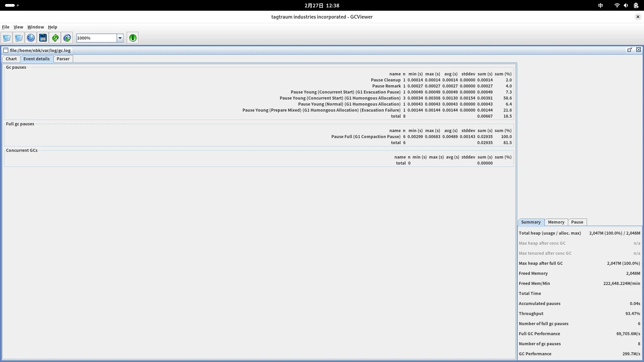This screenshot has height=362, width=644.
Task: Open the zoom percentage dropdown arrow
Action: (x=120, y=38)
